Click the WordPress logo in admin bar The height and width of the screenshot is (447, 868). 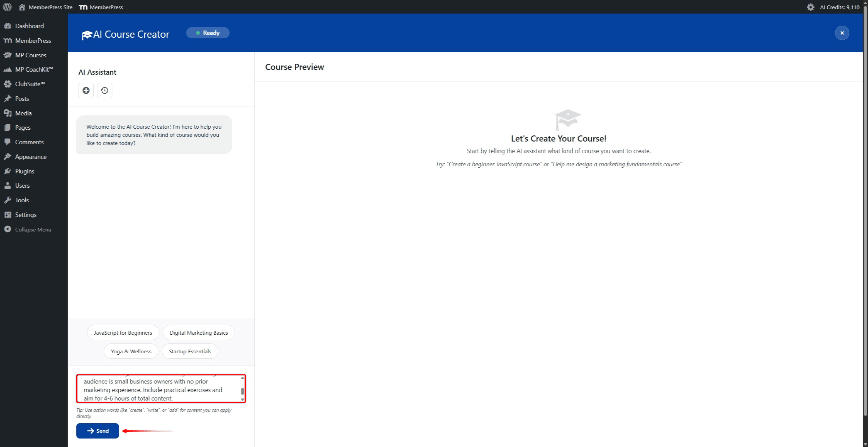[7, 7]
